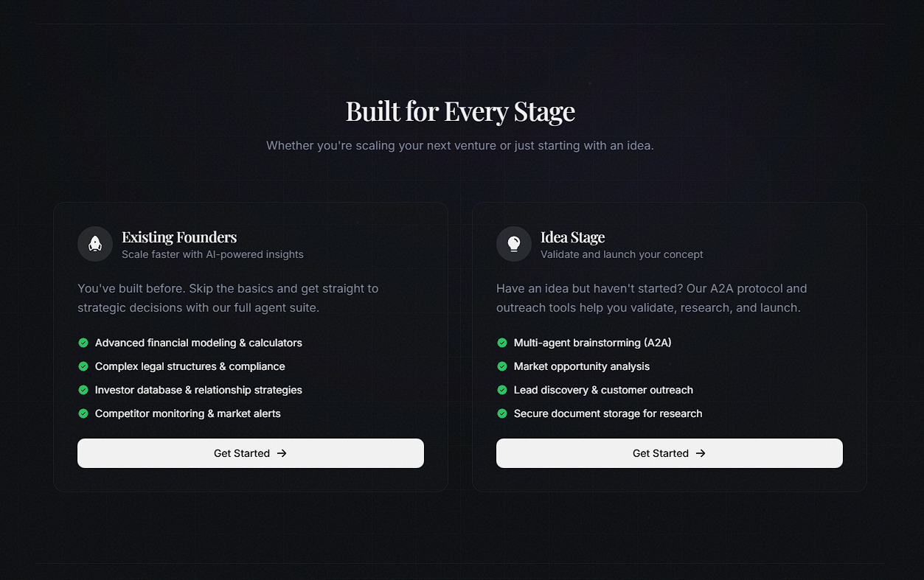
Task: Click the checkmark beside Complex legal structures
Action: [83, 366]
